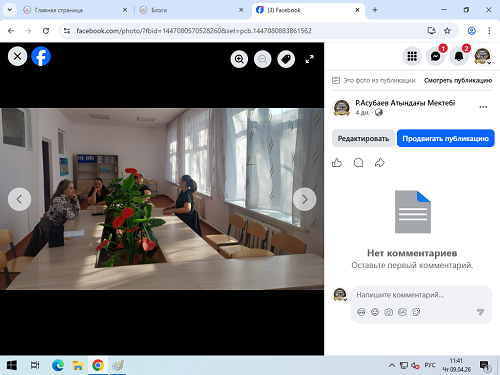This screenshot has height=375, width=500.
Task: Click Chrome icon on taskbar
Action: [x=98, y=365]
